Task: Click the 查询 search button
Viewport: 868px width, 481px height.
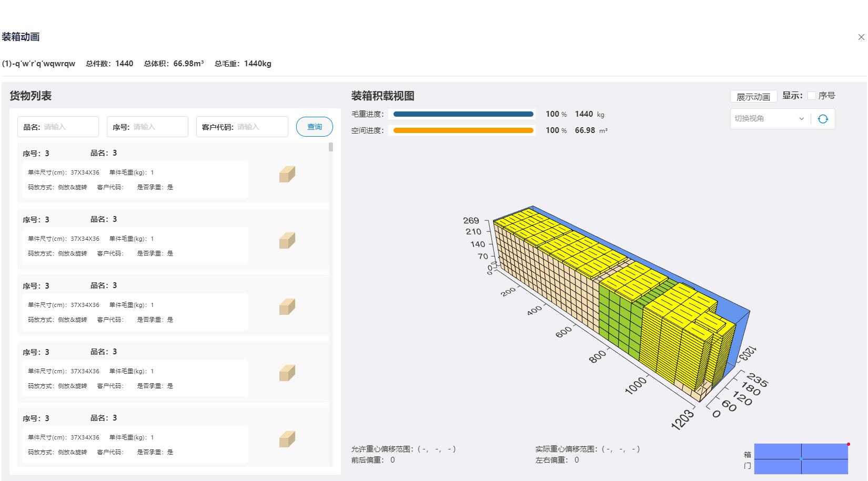Action: 314,126
